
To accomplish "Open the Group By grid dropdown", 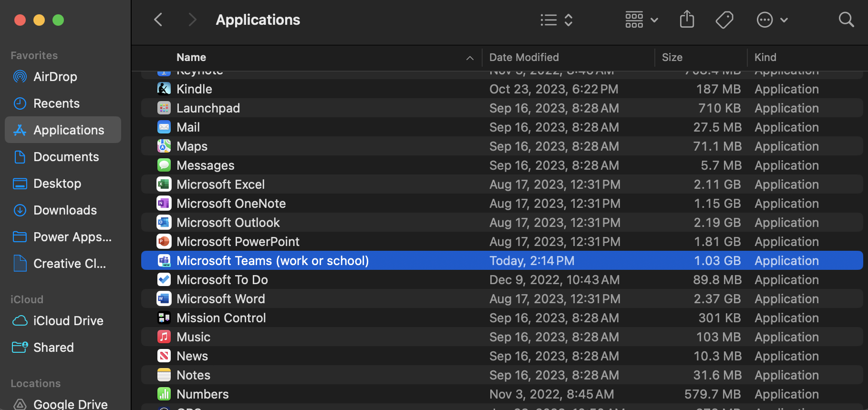I will coord(642,20).
